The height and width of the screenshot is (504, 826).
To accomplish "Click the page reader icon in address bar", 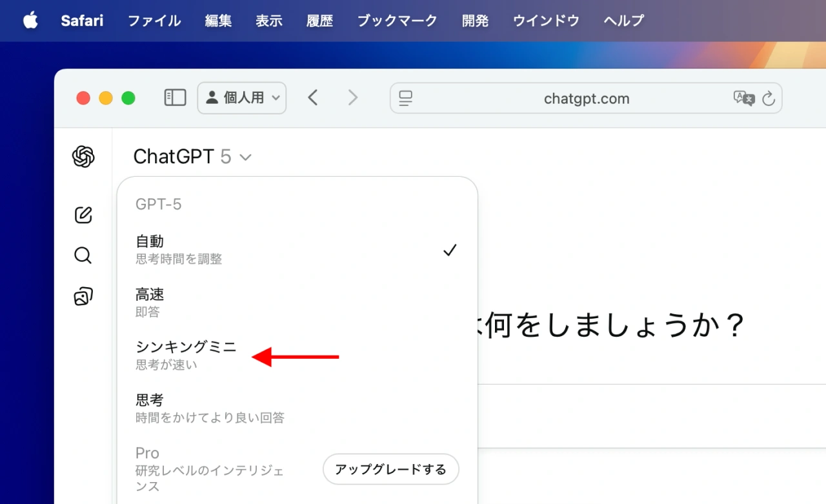I will click(x=405, y=99).
